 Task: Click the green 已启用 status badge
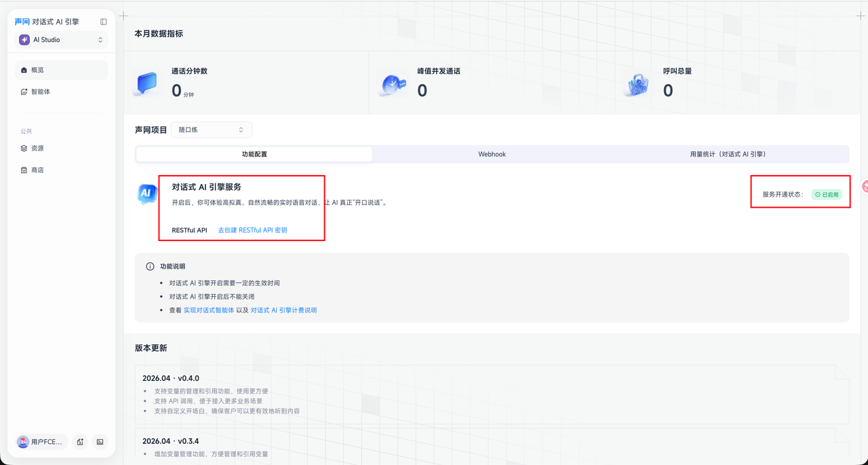coord(827,194)
